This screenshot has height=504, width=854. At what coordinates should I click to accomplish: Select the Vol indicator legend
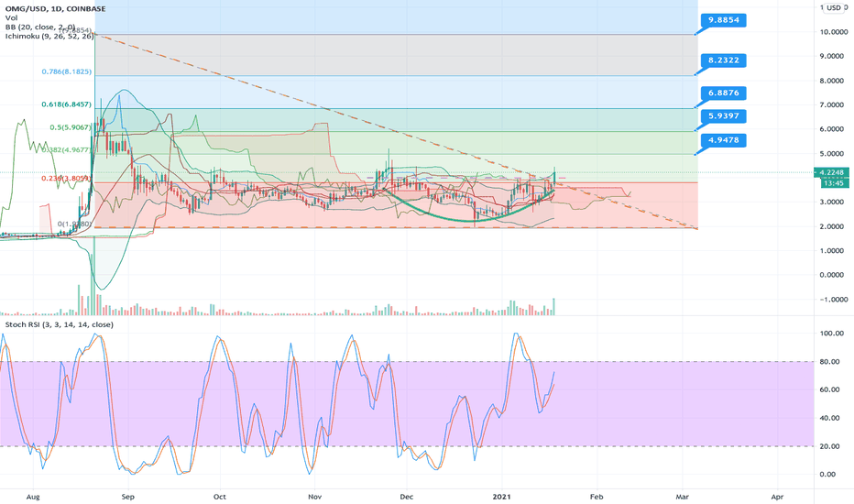click(11, 18)
